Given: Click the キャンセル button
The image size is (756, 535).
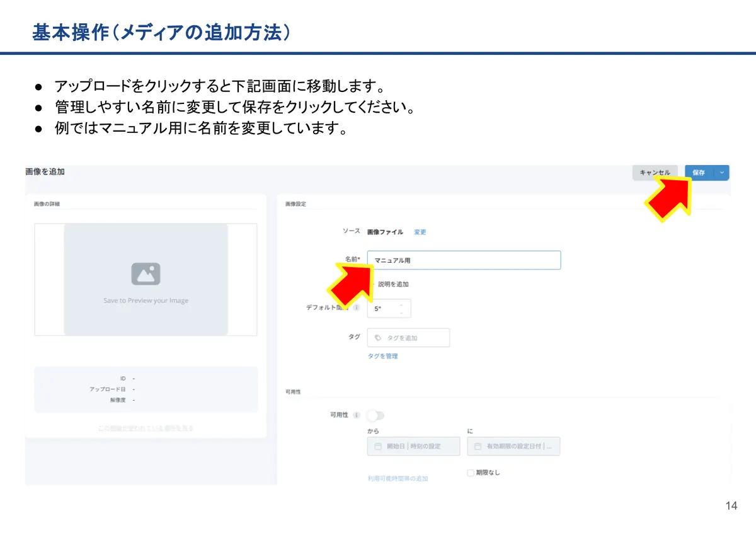Looking at the screenshot, I should [x=655, y=173].
